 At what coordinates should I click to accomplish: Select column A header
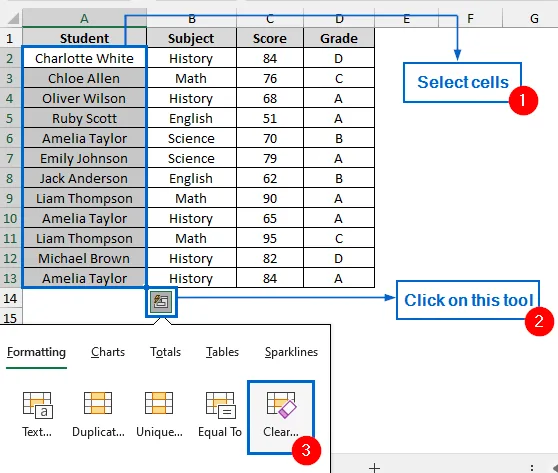point(84,18)
